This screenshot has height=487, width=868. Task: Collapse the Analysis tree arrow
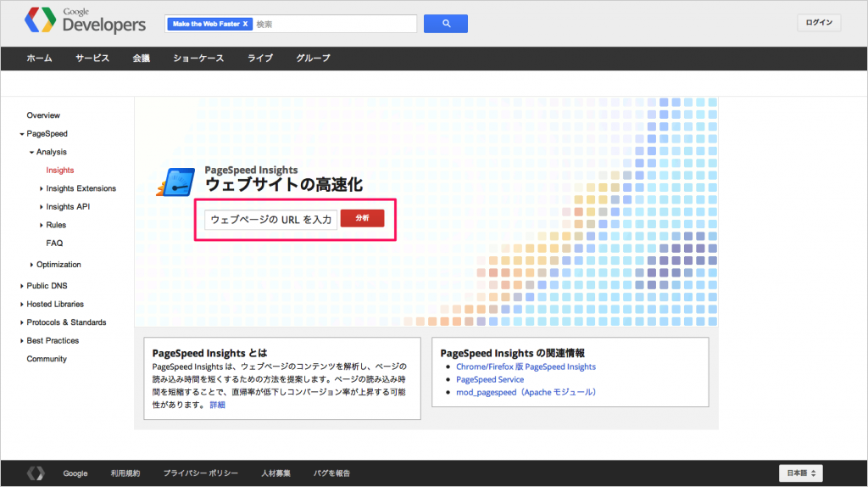pos(31,153)
